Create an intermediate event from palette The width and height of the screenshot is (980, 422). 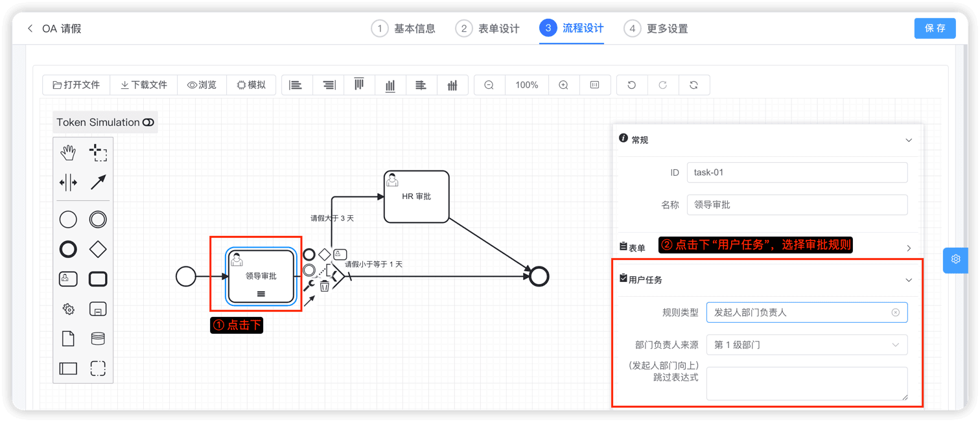(98, 220)
